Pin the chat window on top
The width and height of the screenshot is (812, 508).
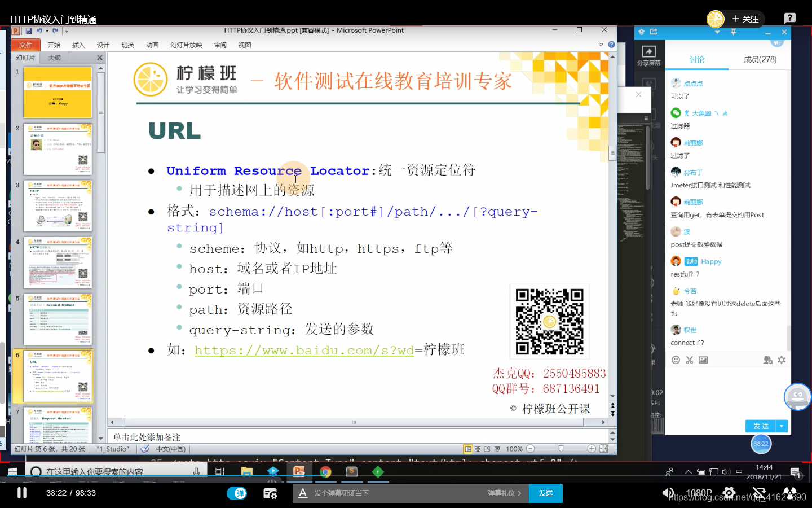click(733, 32)
